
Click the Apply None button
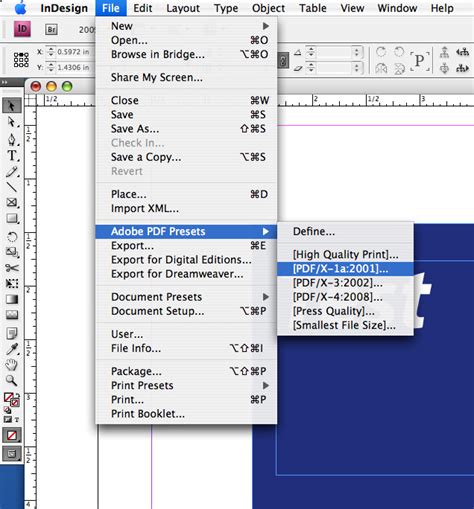[12, 435]
